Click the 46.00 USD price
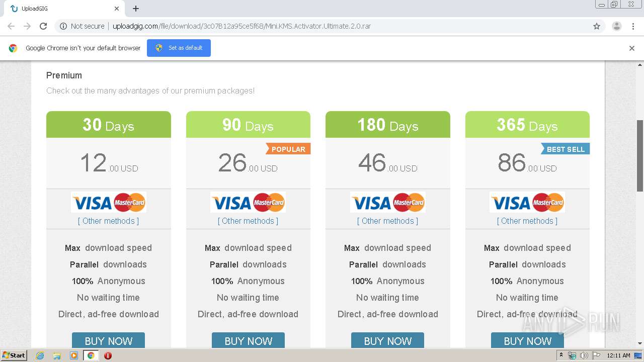 tap(388, 163)
